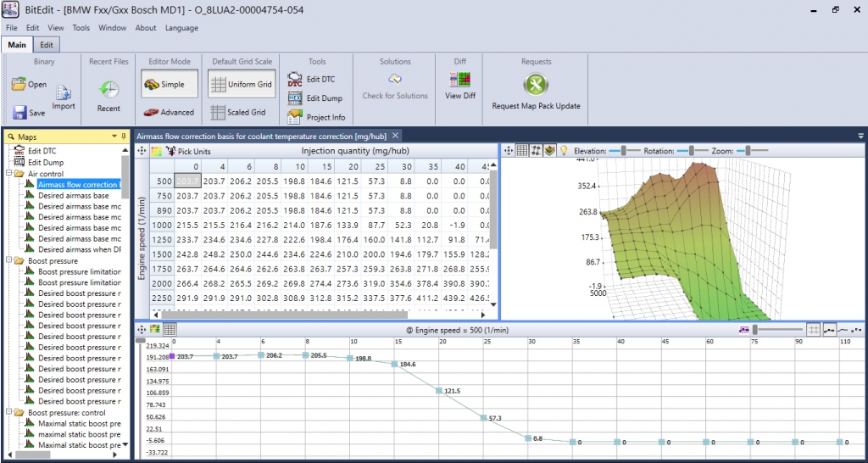
Task: Click the colored graph icon in 2D panel
Action: 155,329
